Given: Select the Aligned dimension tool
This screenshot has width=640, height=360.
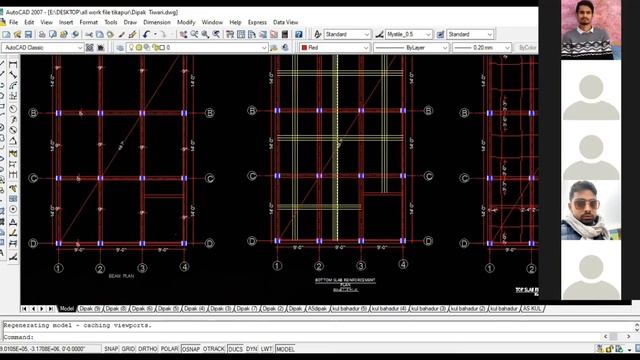Looking at the screenshot, I should [13, 75].
